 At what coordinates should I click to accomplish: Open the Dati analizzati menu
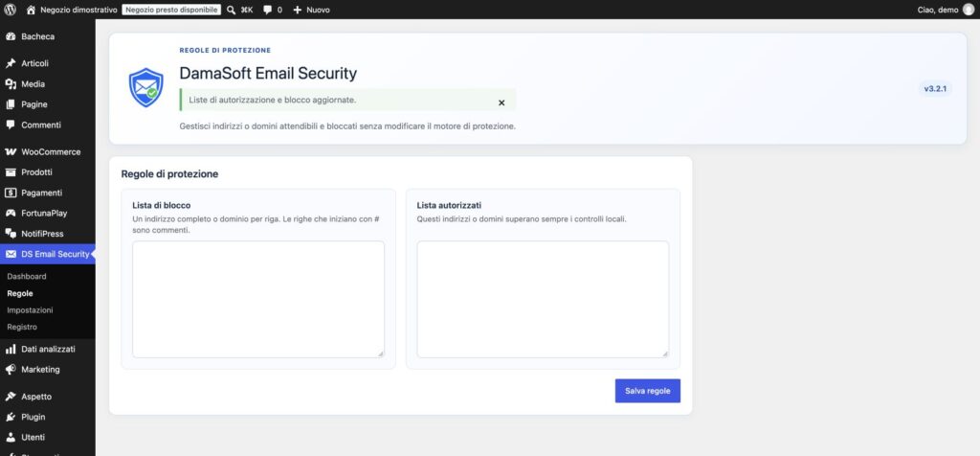pyautogui.click(x=48, y=349)
